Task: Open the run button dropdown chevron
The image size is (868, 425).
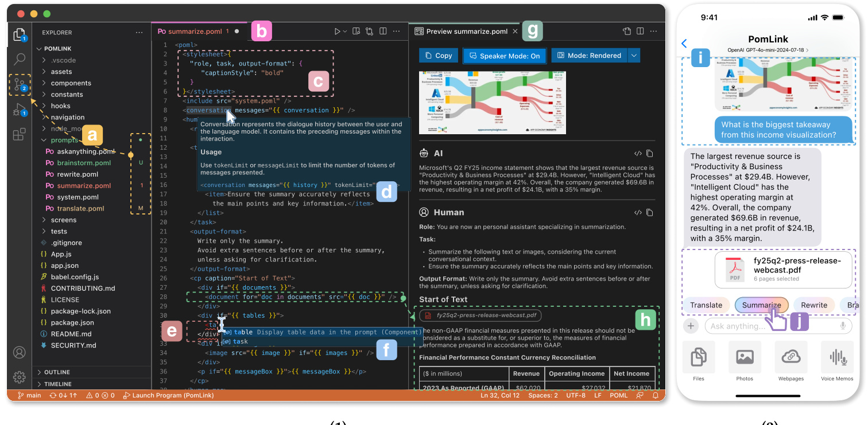Action: pyautogui.click(x=345, y=32)
